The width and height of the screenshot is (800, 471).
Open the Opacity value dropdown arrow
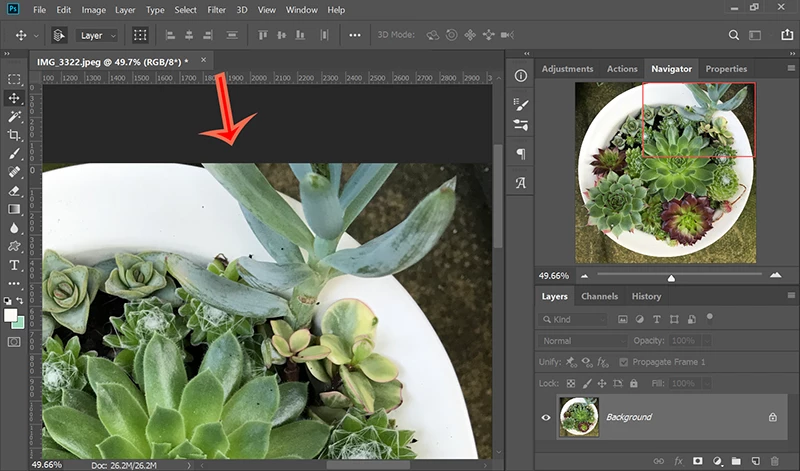coord(707,340)
